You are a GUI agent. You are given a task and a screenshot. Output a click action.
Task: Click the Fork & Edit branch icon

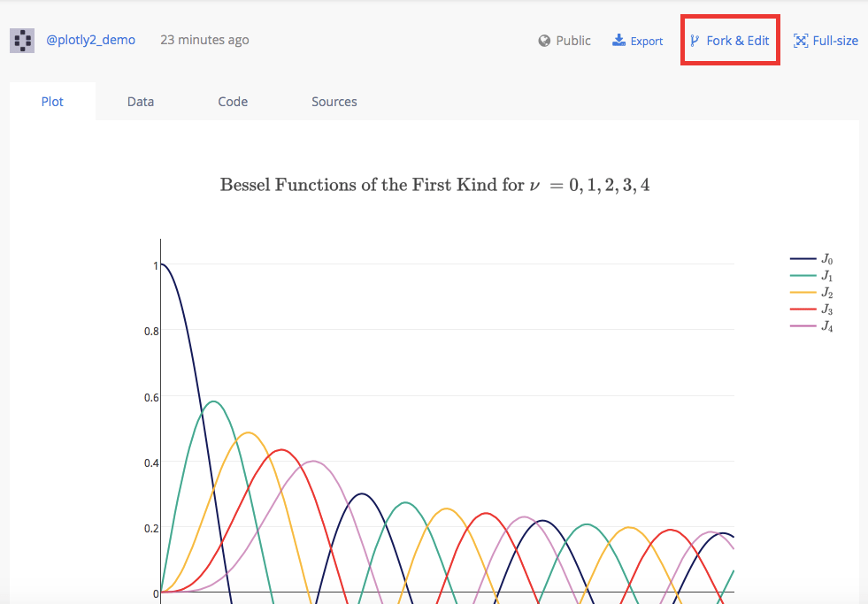[695, 41]
